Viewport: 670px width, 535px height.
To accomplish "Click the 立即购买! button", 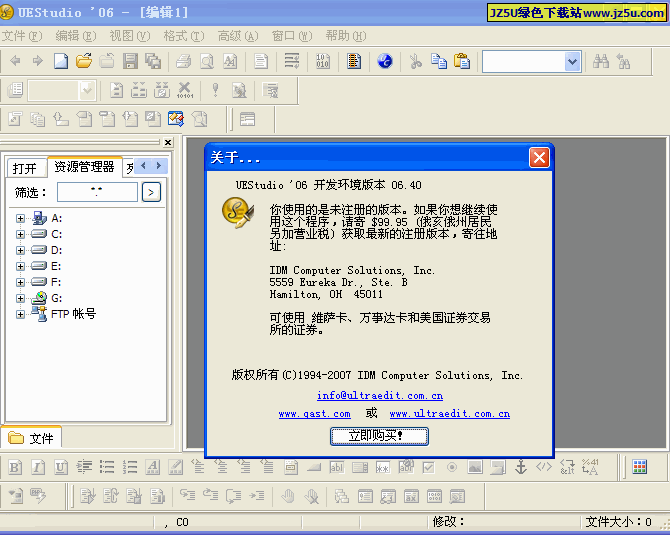I will point(379,436).
